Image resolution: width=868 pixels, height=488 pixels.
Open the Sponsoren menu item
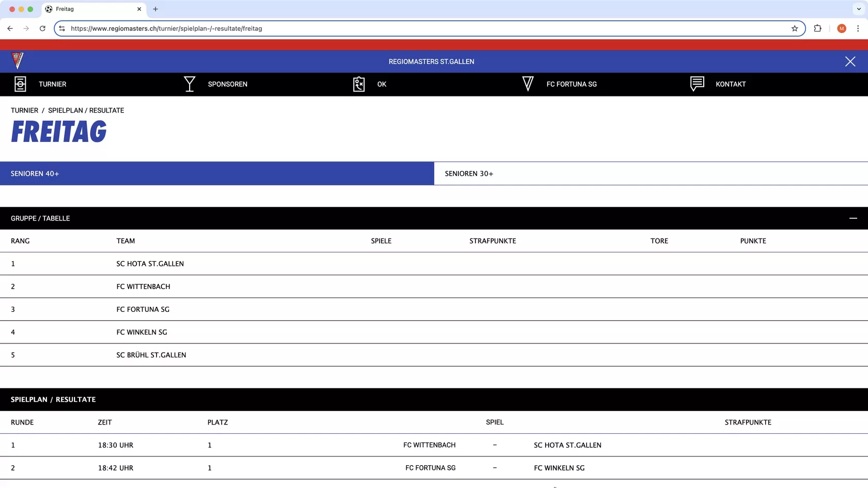(227, 84)
